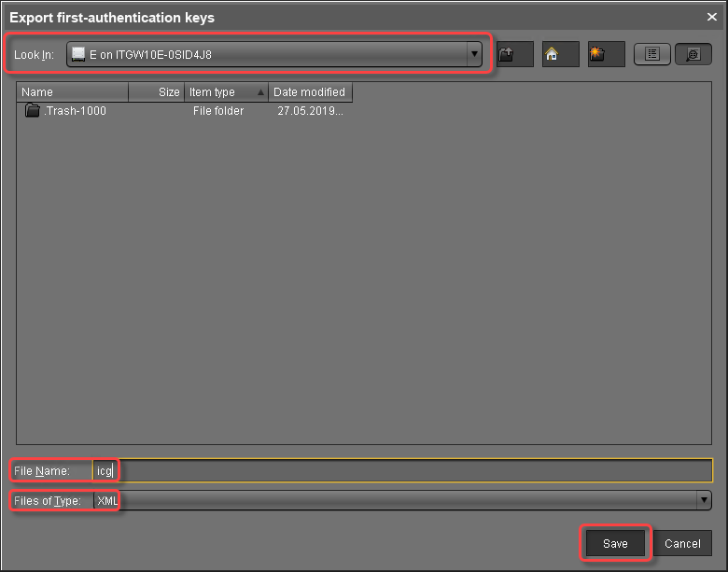Sort file list by Size column
Image resolution: width=728 pixels, height=572 pixels.
pos(157,92)
